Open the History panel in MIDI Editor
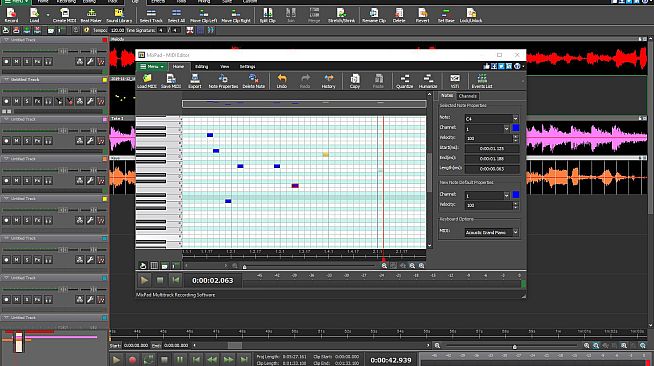654x366 pixels. coord(328,81)
